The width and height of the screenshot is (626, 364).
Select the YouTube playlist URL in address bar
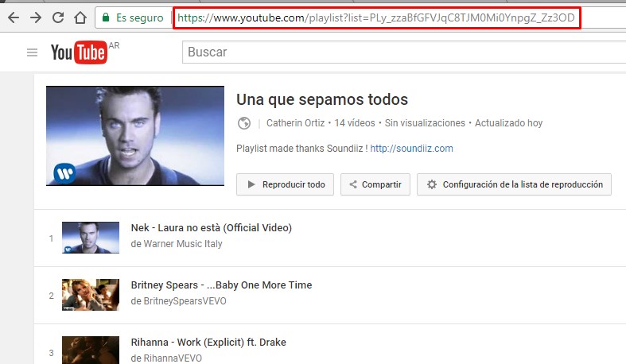tap(376, 17)
